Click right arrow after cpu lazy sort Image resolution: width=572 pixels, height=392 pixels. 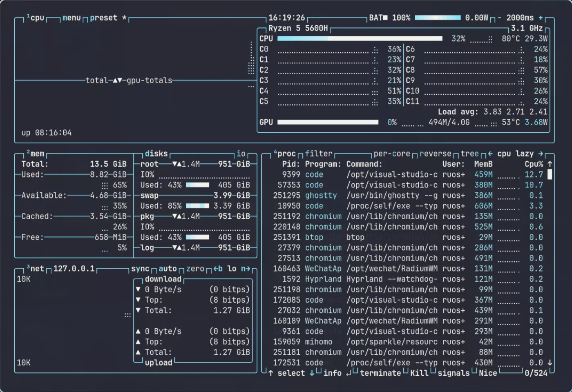(x=541, y=154)
